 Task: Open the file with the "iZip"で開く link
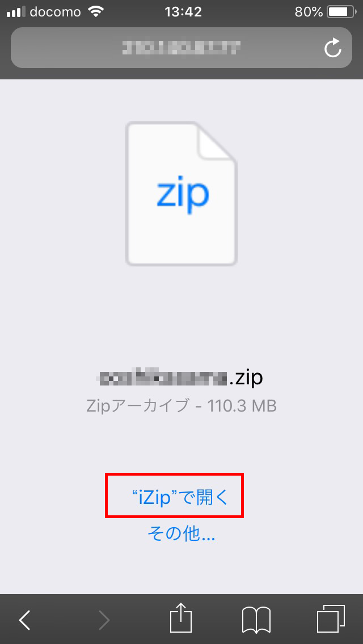[180, 498]
